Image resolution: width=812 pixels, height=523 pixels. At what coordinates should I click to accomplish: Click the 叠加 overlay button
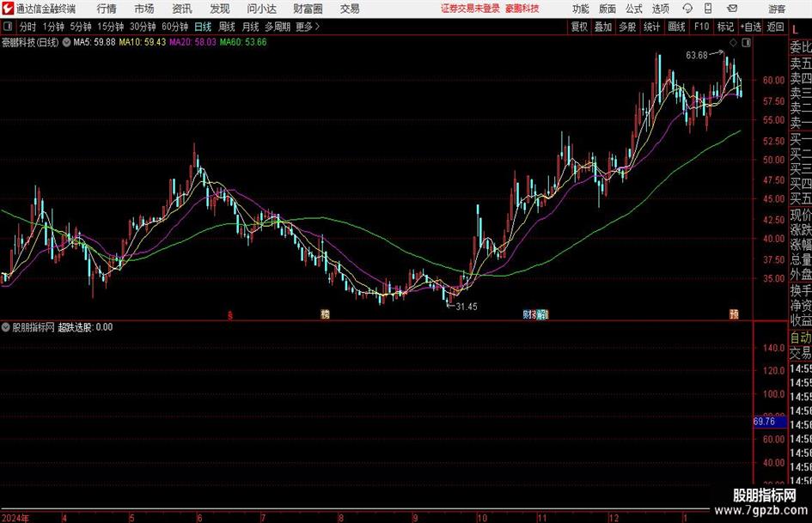[x=603, y=27]
